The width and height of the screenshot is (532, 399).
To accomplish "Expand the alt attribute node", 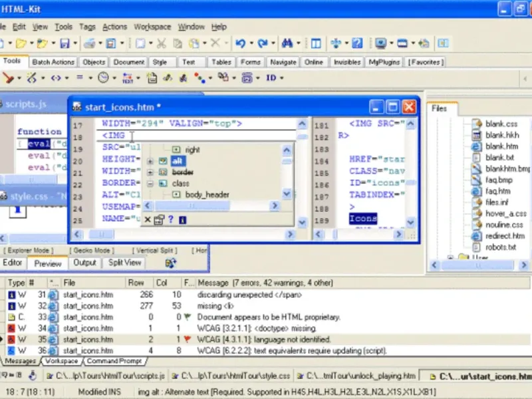I will 150,161.
